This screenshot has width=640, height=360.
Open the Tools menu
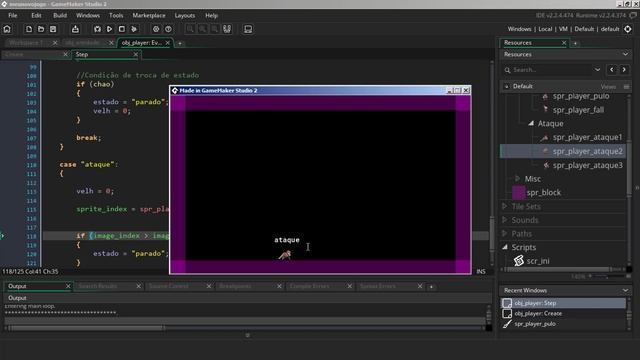point(116,15)
